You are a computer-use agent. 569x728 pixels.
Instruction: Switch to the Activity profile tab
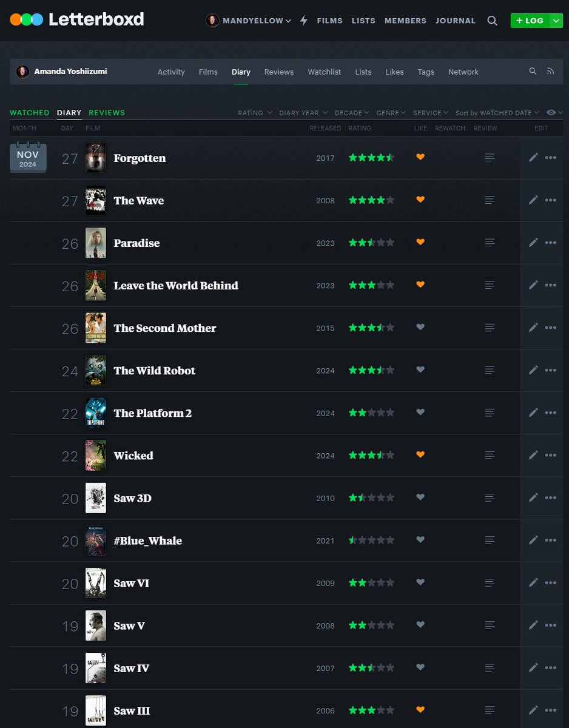(171, 72)
